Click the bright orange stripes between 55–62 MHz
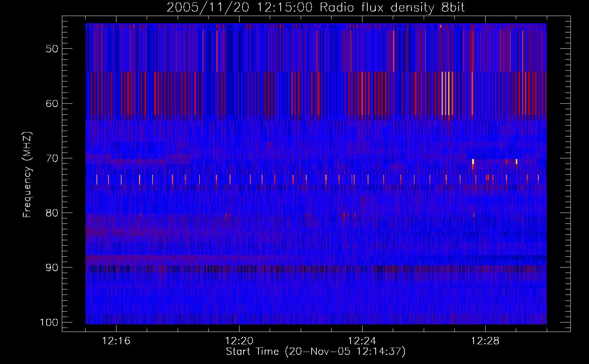Image resolution: width=589 pixels, height=364 pixels. (447, 93)
